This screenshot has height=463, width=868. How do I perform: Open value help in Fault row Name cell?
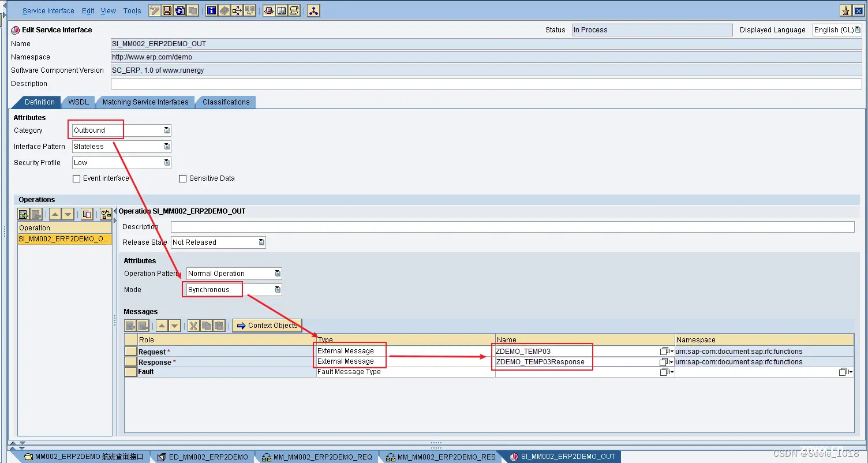[x=667, y=372]
